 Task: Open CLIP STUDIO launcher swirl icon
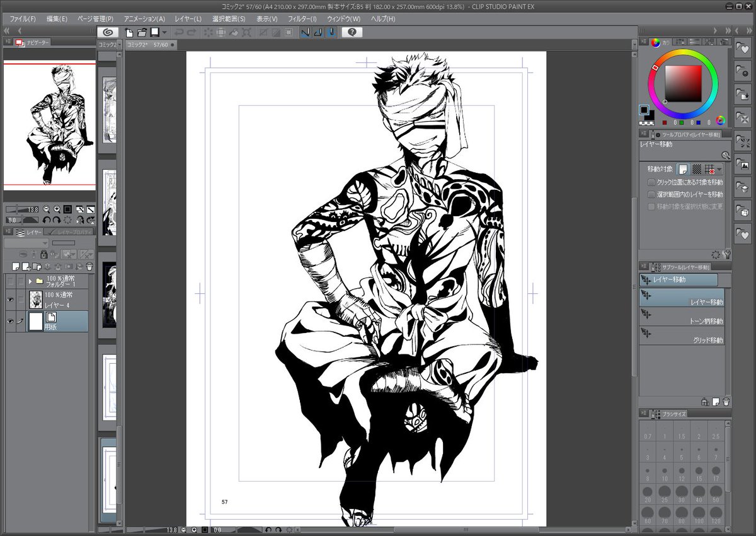108,32
